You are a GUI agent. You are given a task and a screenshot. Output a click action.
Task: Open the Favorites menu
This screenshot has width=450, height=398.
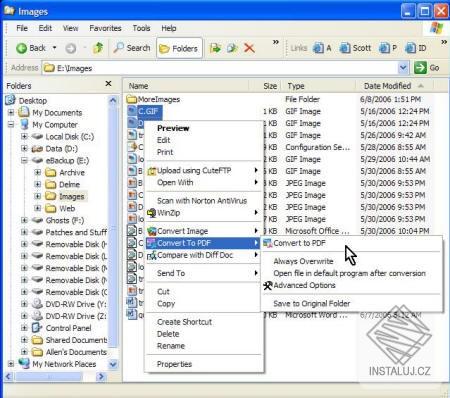pos(105,28)
